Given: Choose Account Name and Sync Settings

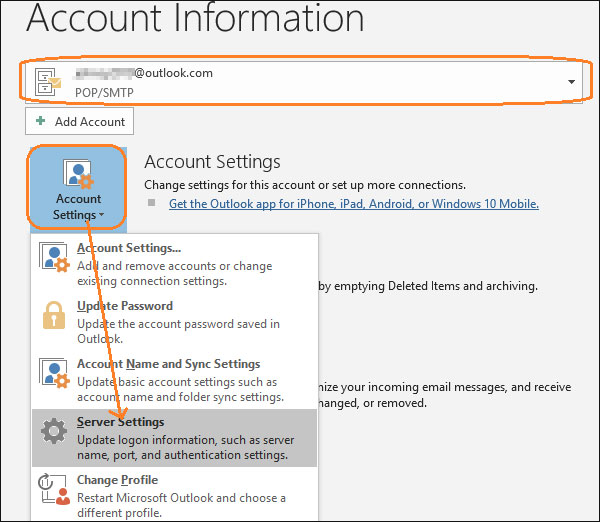Looking at the screenshot, I should click(x=174, y=380).
